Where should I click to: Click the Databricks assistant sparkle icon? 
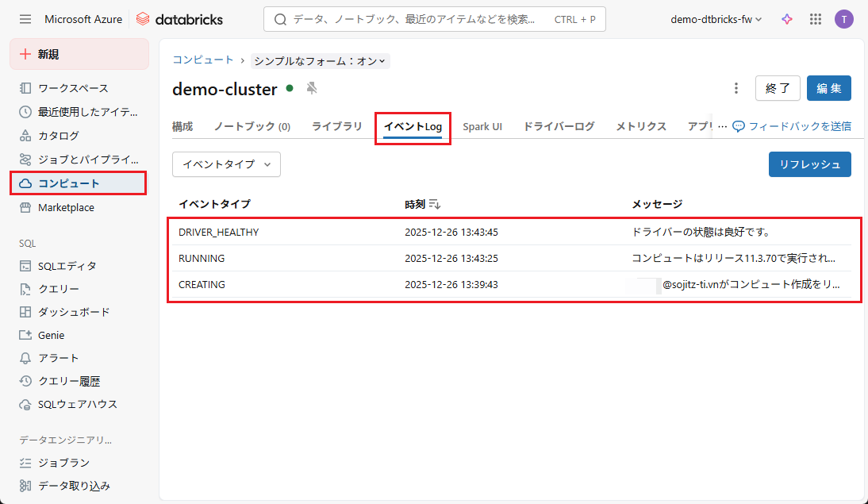(x=787, y=19)
